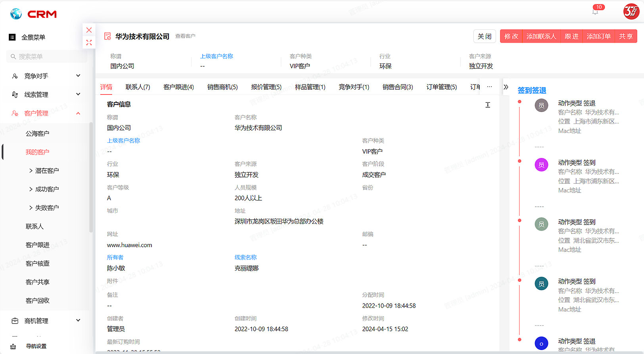Click the 关闭 button
The image size is (644, 354).
pyautogui.click(x=485, y=36)
